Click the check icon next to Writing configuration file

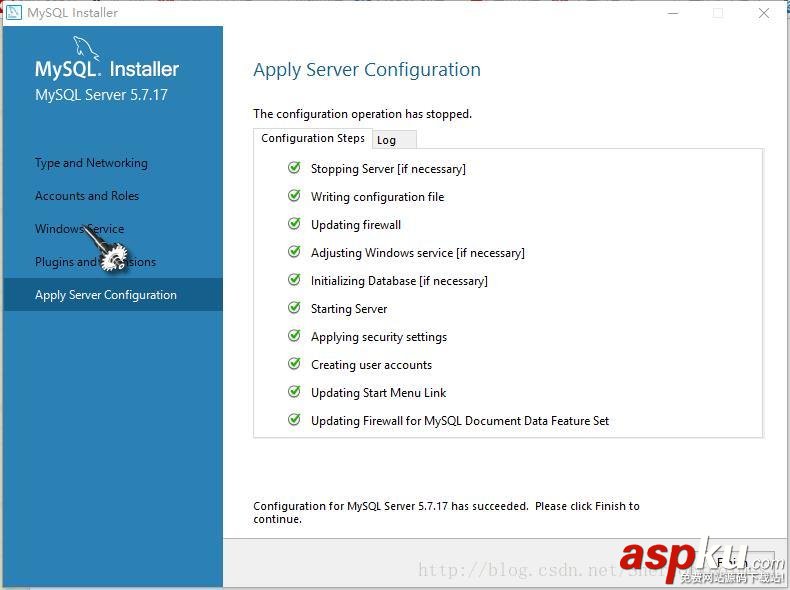pyautogui.click(x=294, y=195)
